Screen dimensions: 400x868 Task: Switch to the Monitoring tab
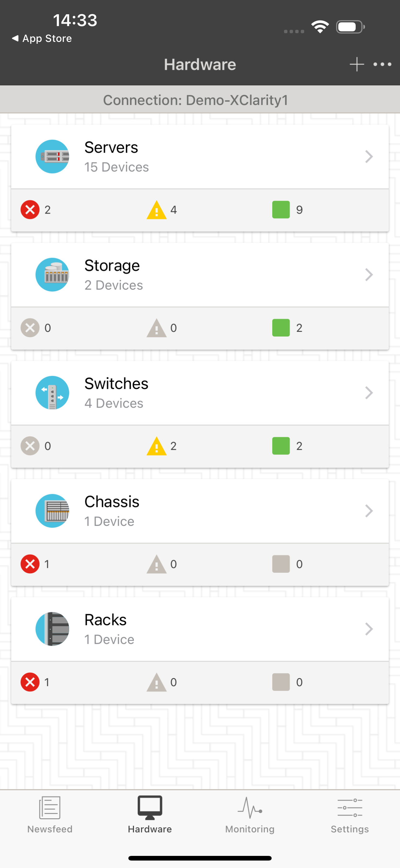[x=250, y=814]
